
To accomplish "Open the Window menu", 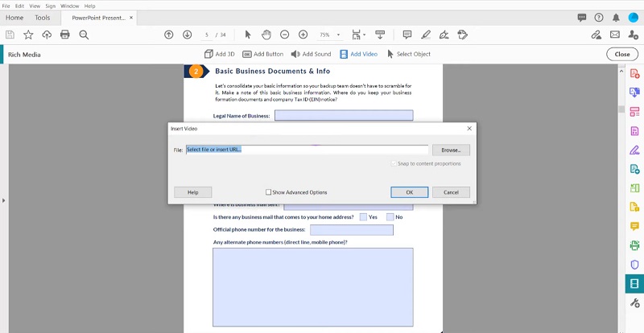I will point(69,6).
